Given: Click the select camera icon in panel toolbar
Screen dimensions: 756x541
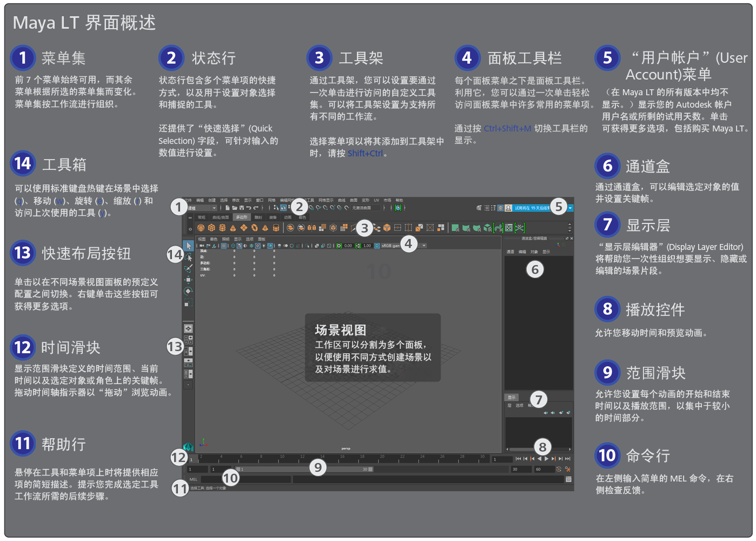Looking at the screenshot, I should (202, 246).
